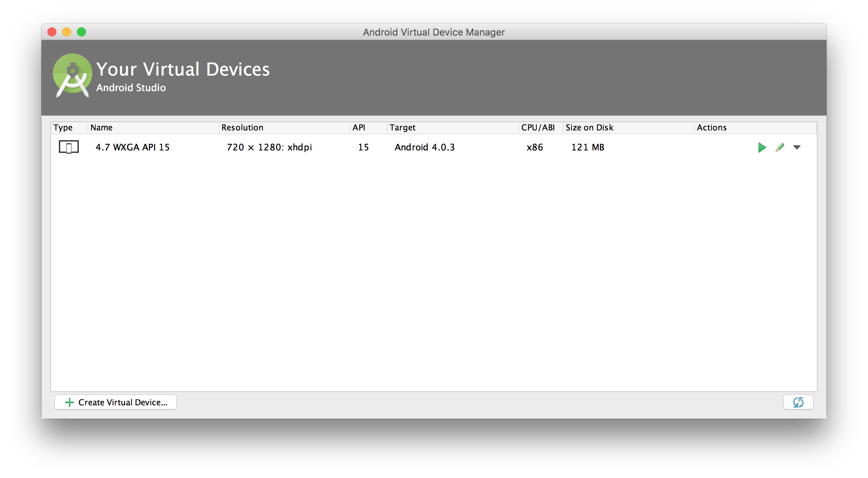Launch the 4.7 WXGA API 15 emulator
868x478 pixels.
tap(762, 147)
